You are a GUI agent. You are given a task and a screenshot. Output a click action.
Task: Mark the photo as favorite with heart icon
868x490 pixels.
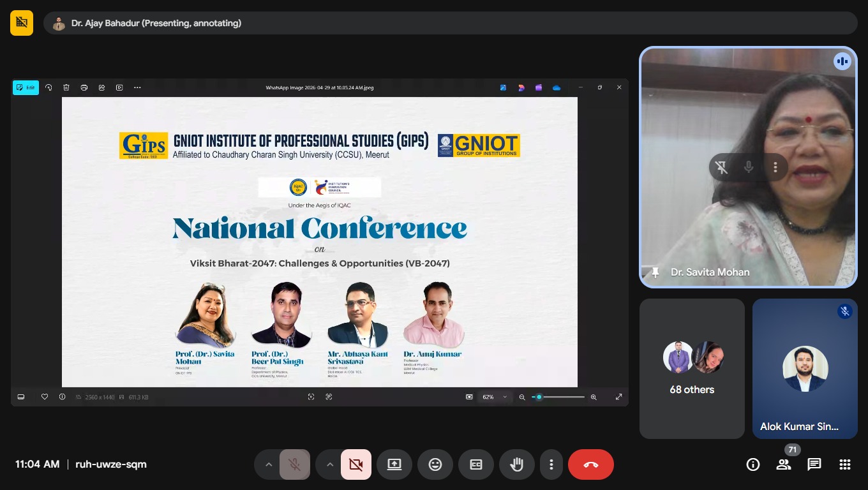tap(45, 397)
